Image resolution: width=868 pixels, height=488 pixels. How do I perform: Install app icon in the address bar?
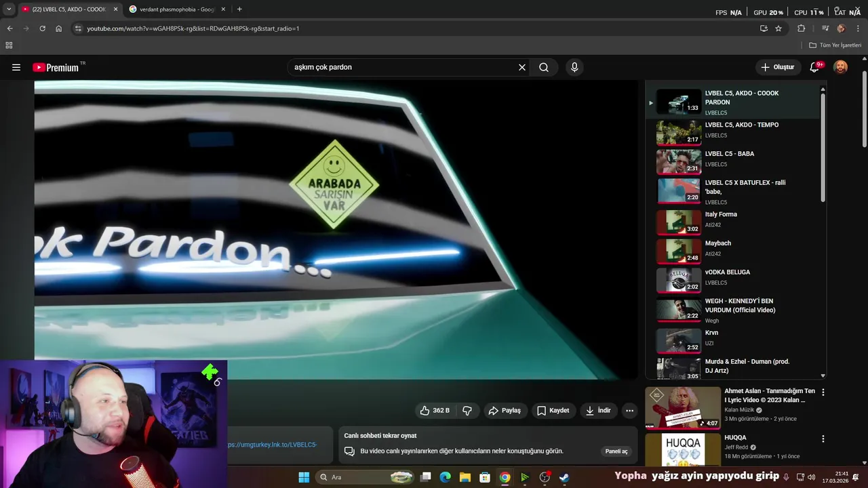pos(764,28)
